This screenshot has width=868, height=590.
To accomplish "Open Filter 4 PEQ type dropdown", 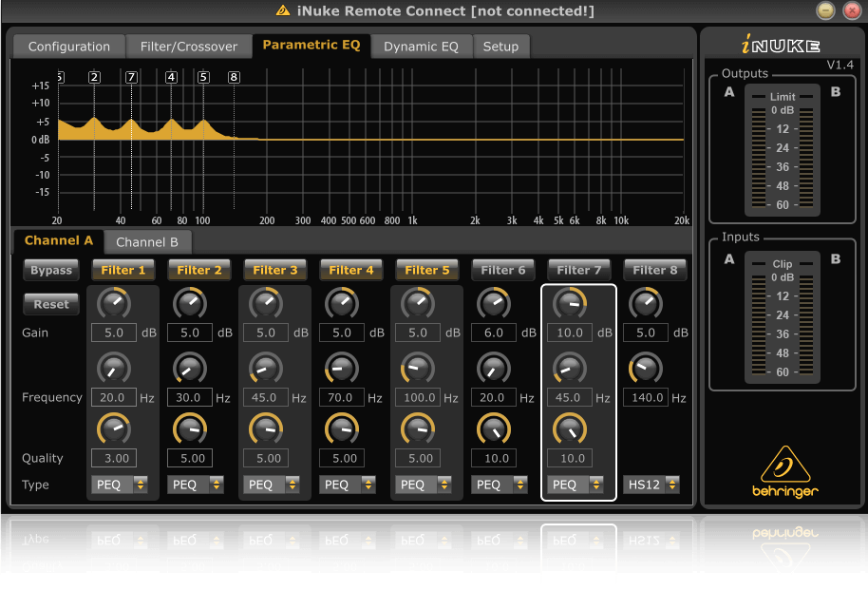I will [x=348, y=485].
